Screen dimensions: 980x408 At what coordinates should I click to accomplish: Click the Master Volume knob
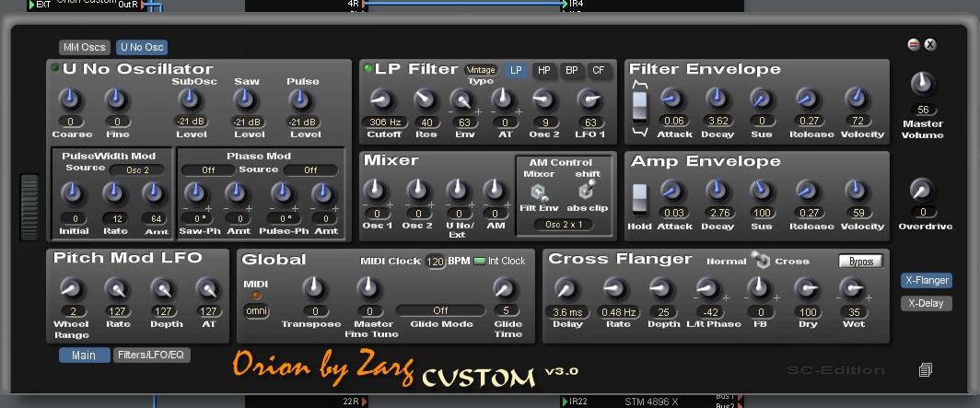click(x=921, y=84)
